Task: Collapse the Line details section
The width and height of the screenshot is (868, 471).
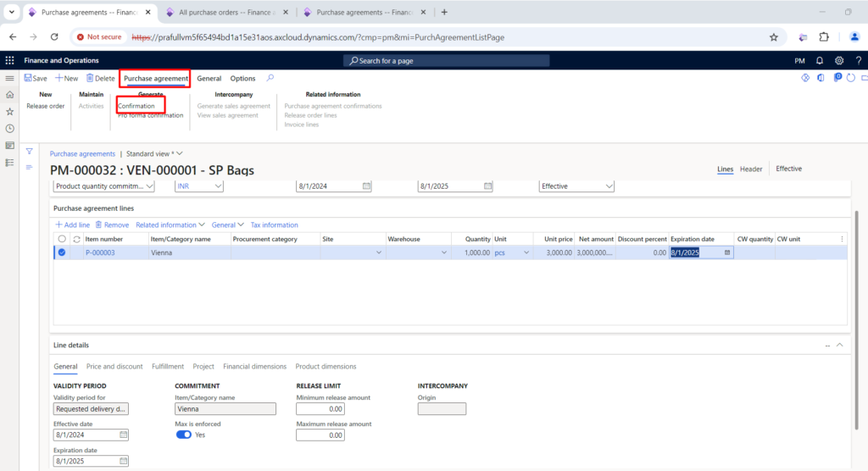Action: click(x=840, y=345)
